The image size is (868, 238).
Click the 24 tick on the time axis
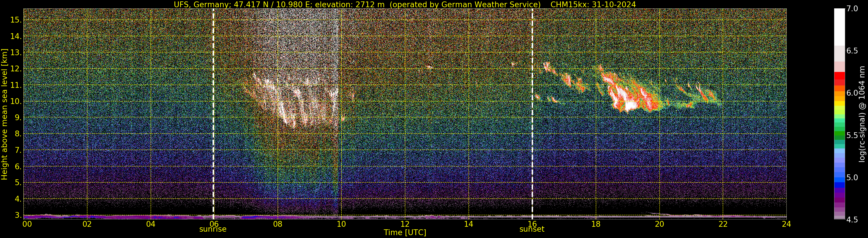tap(786, 224)
